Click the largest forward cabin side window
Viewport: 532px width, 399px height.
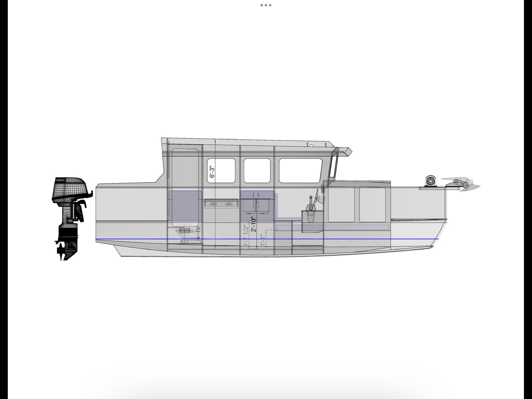point(301,171)
